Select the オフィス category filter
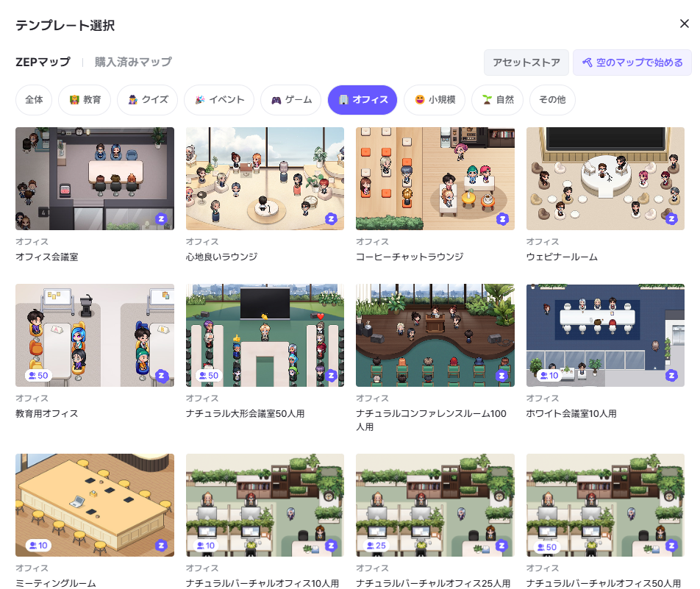700x589 pixels. [x=362, y=99]
